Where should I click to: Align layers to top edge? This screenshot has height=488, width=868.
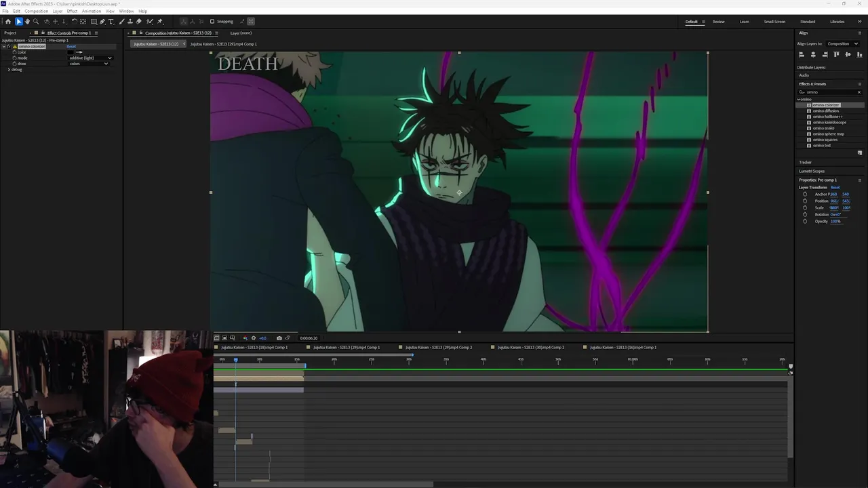pos(836,54)
